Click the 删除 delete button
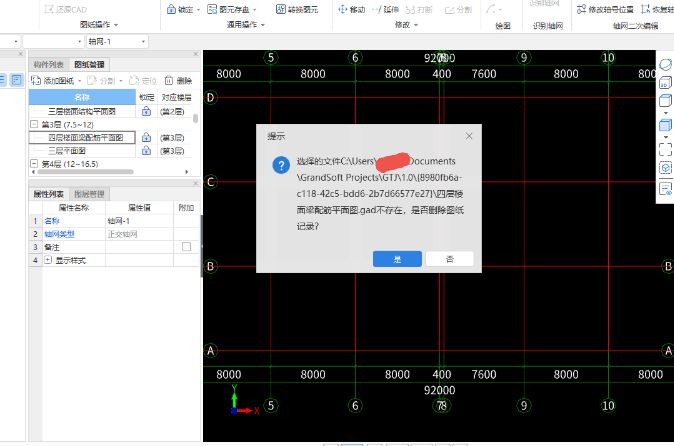 [x=178, y=81]
